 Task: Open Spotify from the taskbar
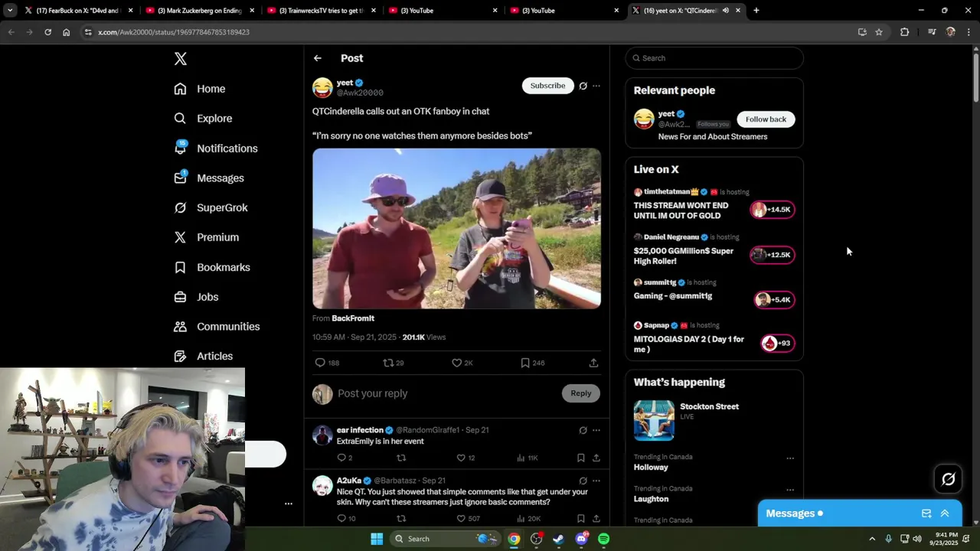coord(604,539)
